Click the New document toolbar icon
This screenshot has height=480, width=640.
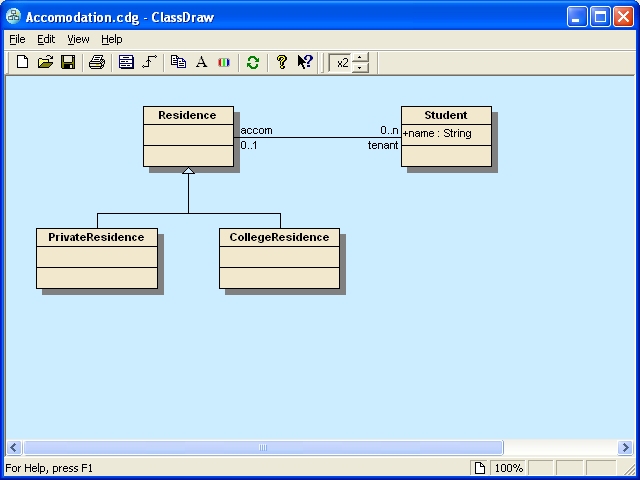tap(22, 62)
